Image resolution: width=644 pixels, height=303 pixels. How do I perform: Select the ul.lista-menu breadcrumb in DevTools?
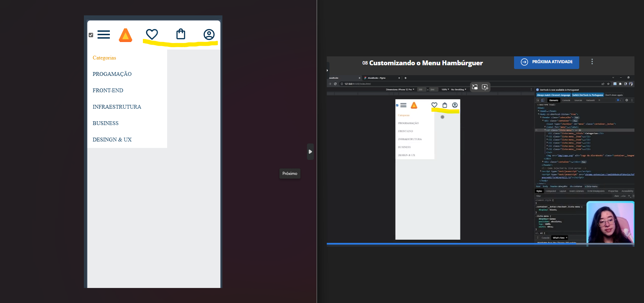[591, 187]
